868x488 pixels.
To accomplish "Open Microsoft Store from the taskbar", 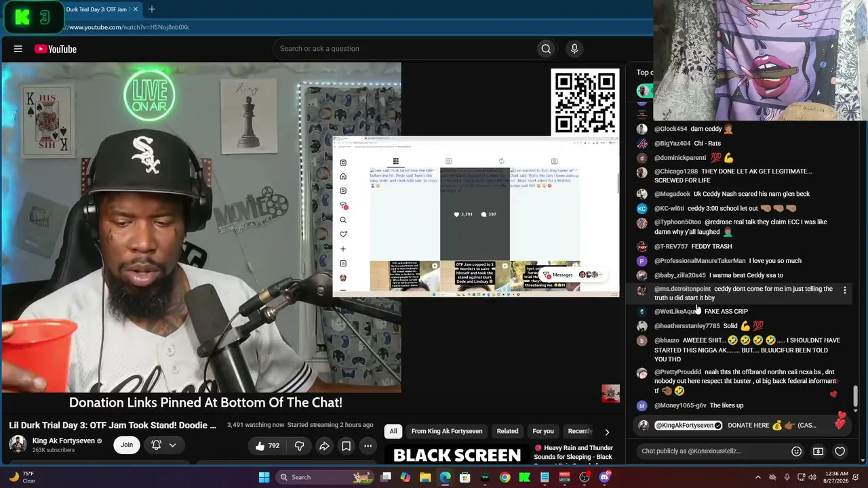I will coord(465,477).
